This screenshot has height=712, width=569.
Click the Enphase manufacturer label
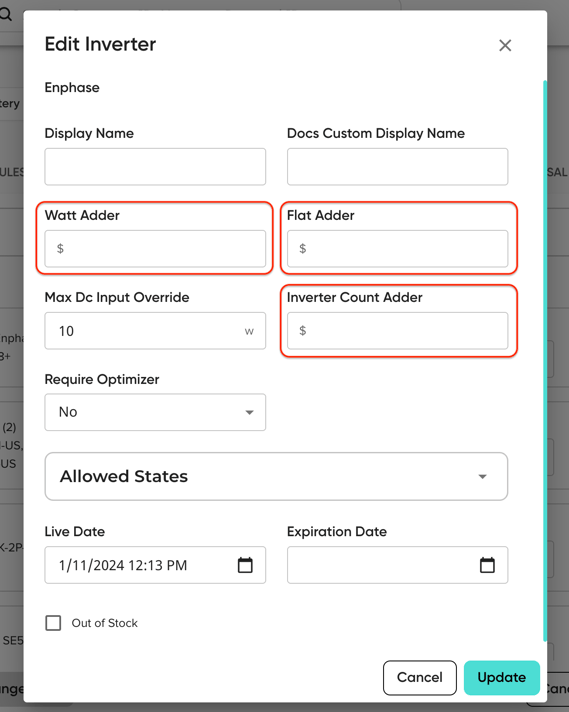[72, 88]
